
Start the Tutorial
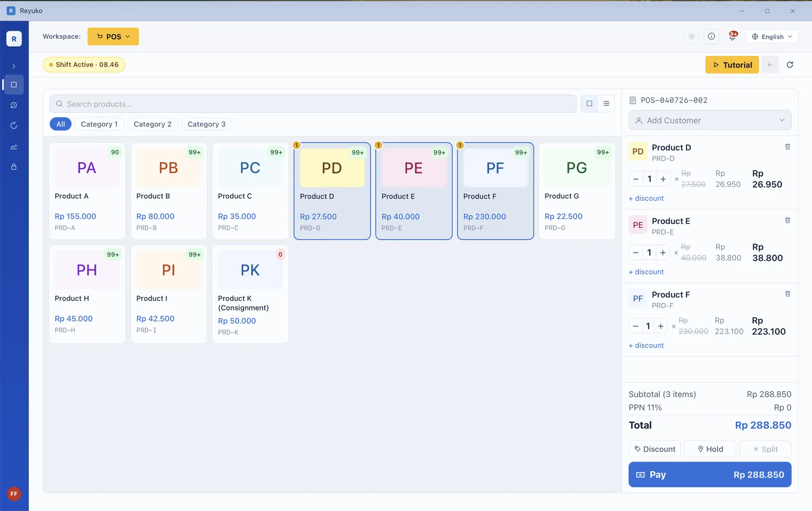[732, 65]
